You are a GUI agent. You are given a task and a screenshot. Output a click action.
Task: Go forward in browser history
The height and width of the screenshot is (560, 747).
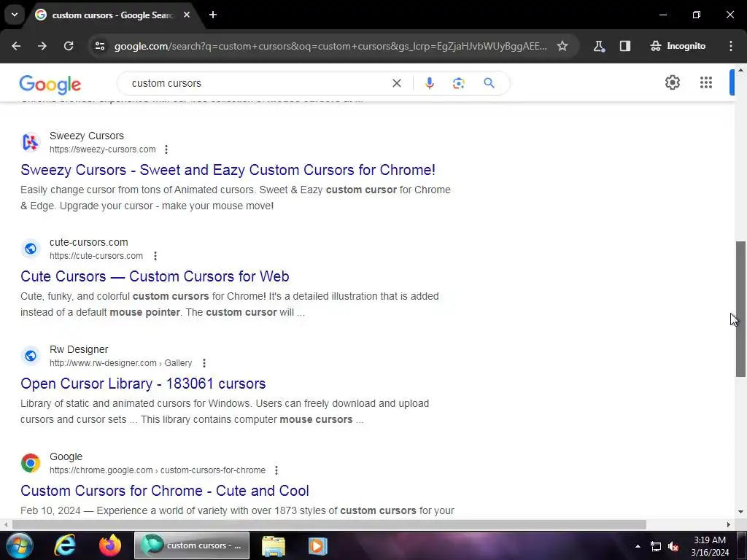pyautogui.click(x=42, y=46)
